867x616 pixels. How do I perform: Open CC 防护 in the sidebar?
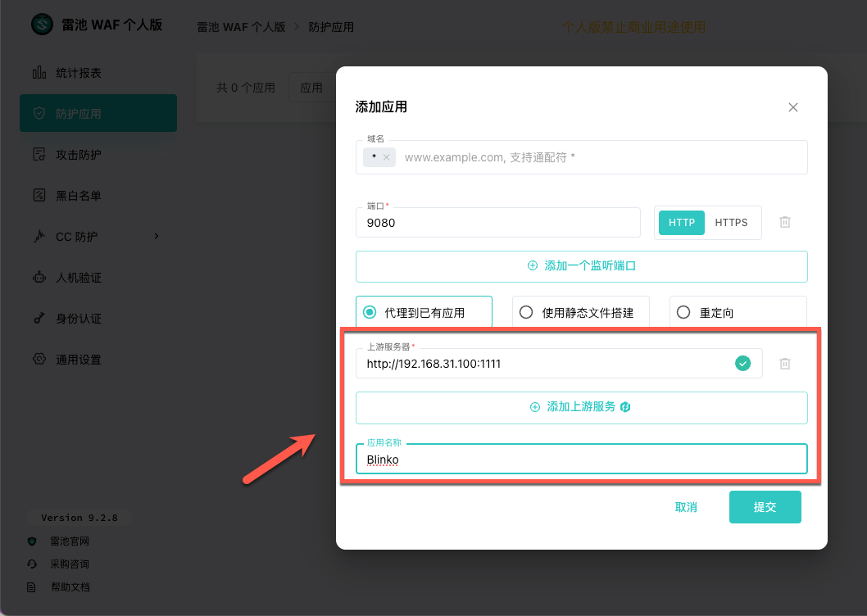coord(98,236)
